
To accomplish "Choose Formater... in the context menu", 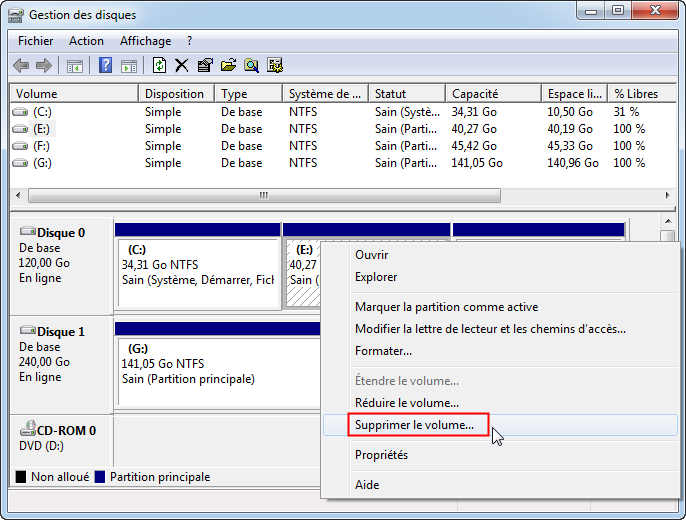I will click(500, 351).
